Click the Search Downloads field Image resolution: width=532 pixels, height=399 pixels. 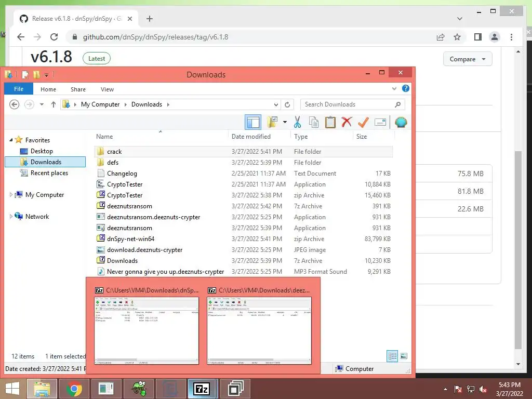coord(353,104)
